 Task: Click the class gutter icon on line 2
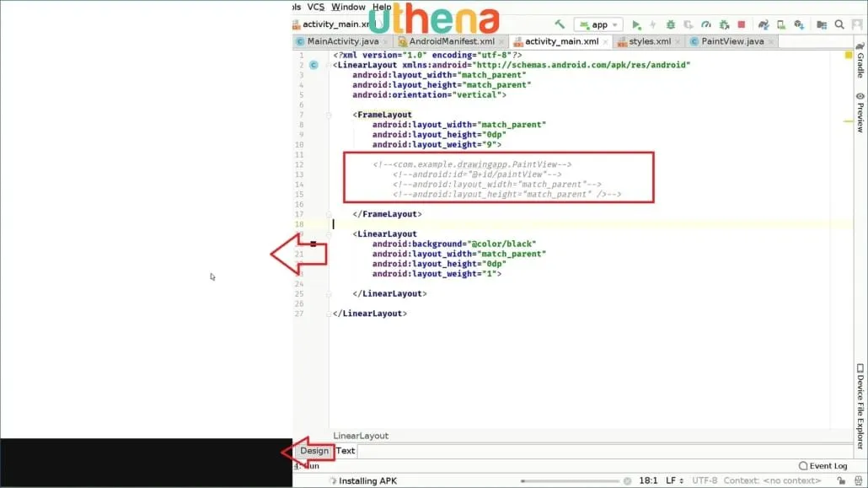[313, 66]
